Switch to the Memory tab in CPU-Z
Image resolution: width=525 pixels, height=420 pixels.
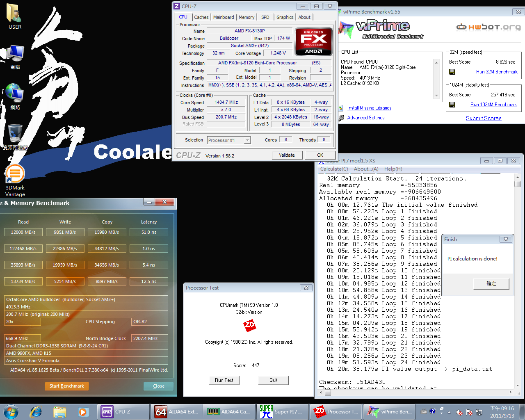pos(247,17)
